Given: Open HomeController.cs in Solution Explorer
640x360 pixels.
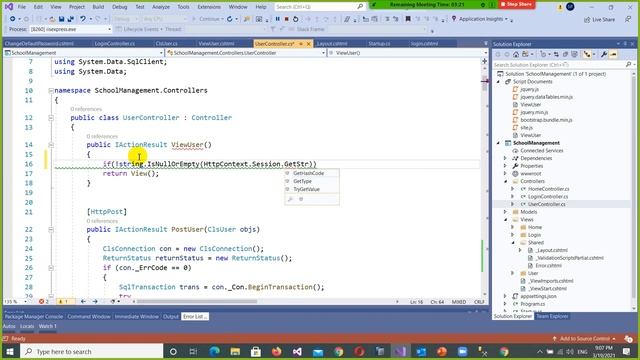Looking at the screenshot, I should pos(548,189).
